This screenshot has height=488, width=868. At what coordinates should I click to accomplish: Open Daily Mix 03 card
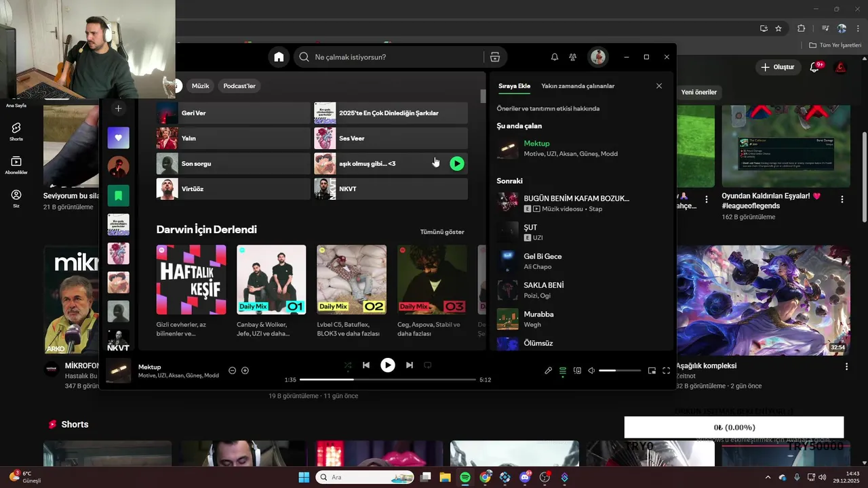point(432,291)
